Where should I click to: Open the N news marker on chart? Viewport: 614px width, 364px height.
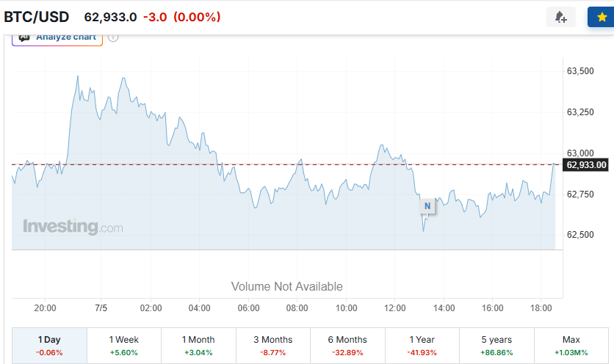[427, 206]
